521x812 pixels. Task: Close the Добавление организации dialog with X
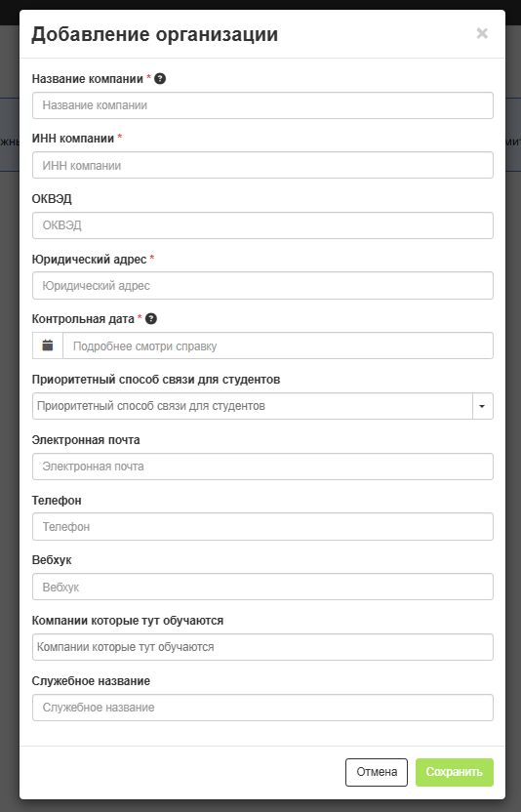pyautogui.click(x=482, y=33)
